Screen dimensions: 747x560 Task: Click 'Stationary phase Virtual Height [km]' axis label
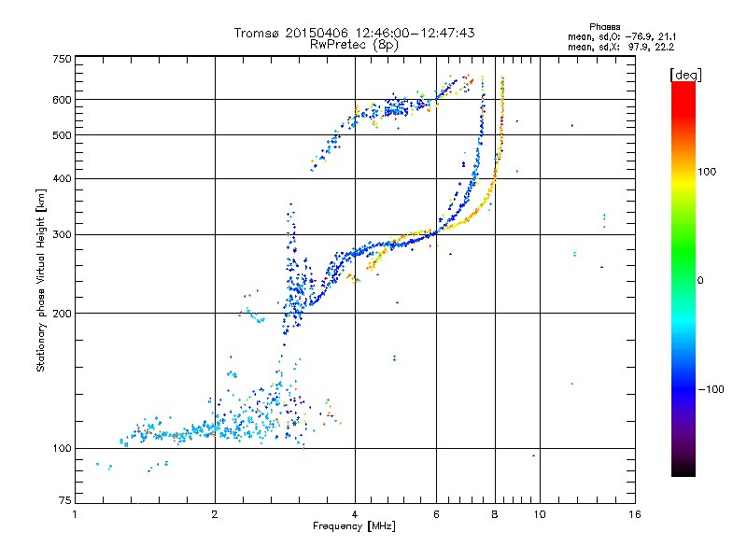click(40, 280)
